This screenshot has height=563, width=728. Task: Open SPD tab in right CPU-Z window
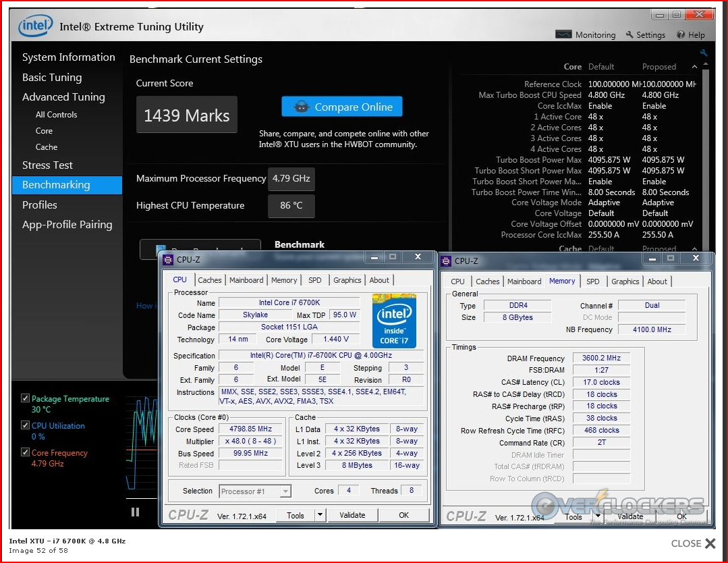pyautogui.click(x=592, y=281)
